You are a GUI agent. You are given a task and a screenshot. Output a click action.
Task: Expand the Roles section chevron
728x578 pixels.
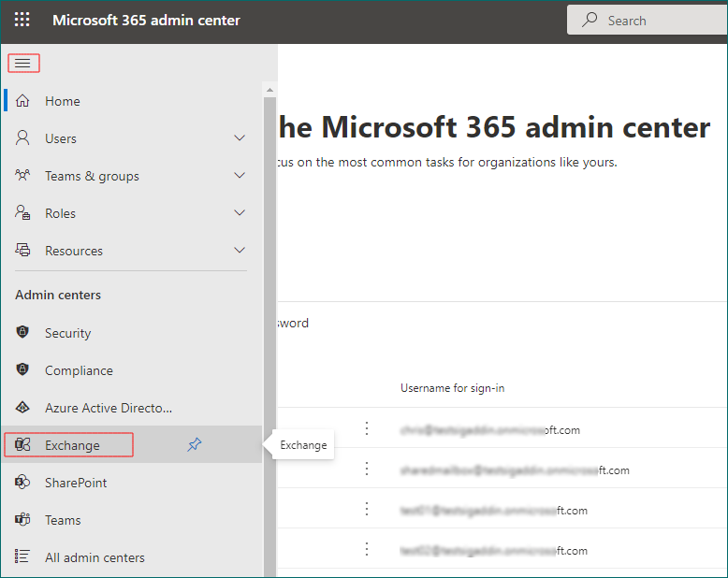[x=240, y=213]
